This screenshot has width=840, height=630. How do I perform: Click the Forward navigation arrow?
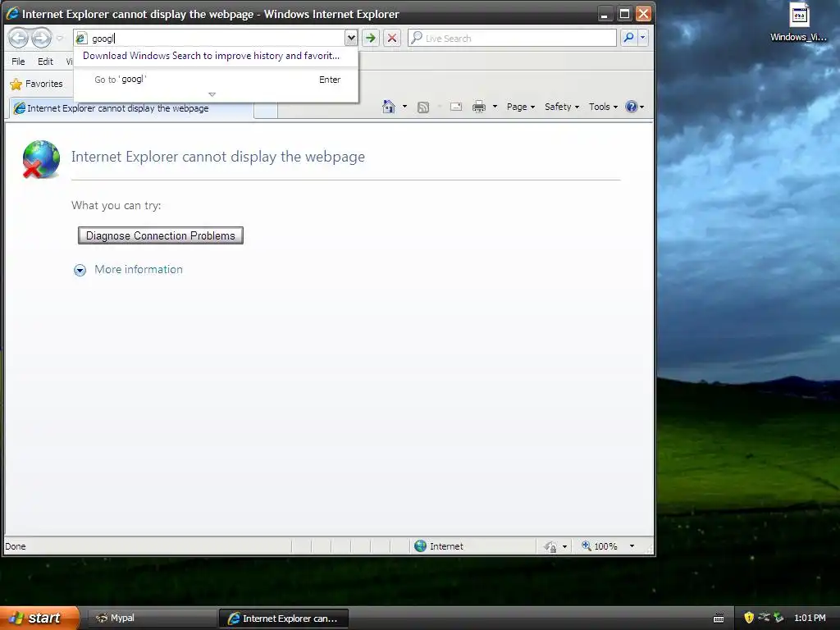click(x=41, y=38)
